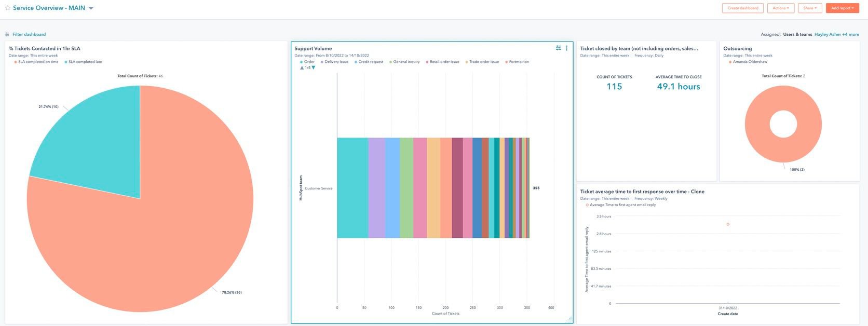Go to next legend page with the down arrow
The width and height of the screenshot is (868, 326).
point(314,68)
